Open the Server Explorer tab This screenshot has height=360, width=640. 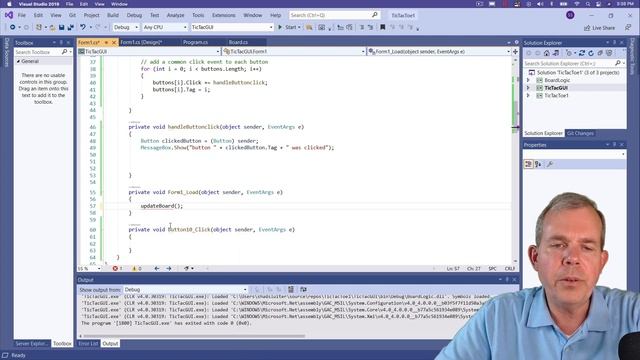pyautogui.click(x=31, y=344)
